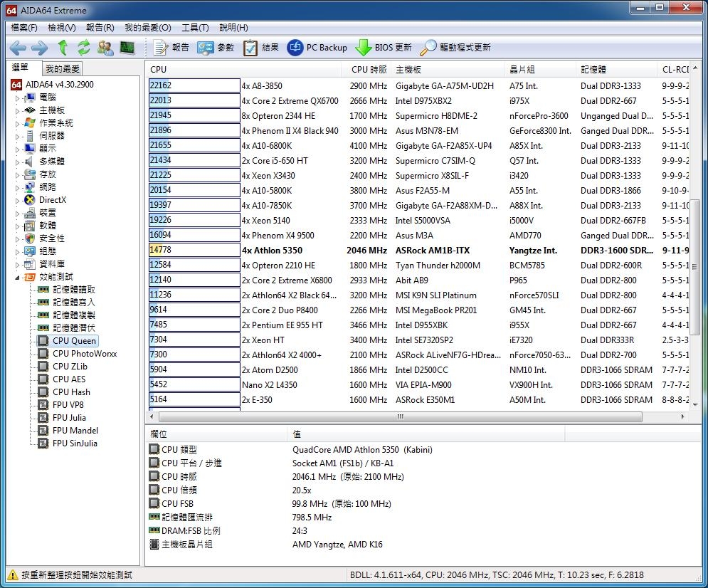
Task: Open the 參數 parameters toolbar button
Action: (216, 48)
